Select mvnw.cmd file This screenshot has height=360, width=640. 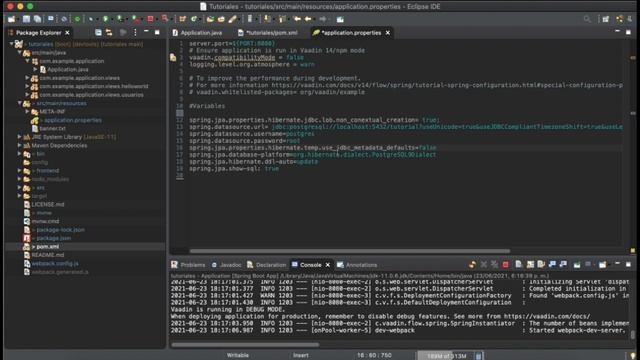(45, 221)
